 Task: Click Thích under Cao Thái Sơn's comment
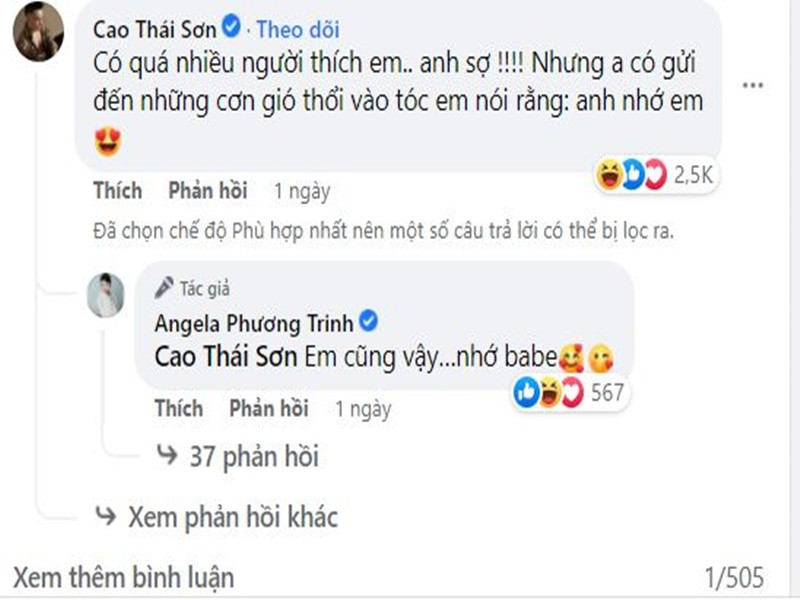(x=116, y=191)
